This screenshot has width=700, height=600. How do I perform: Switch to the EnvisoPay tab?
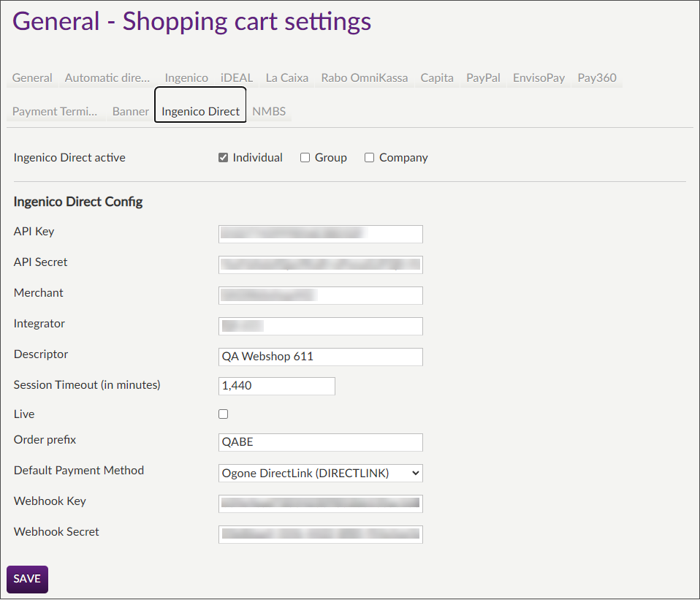(x=539, y=77)
